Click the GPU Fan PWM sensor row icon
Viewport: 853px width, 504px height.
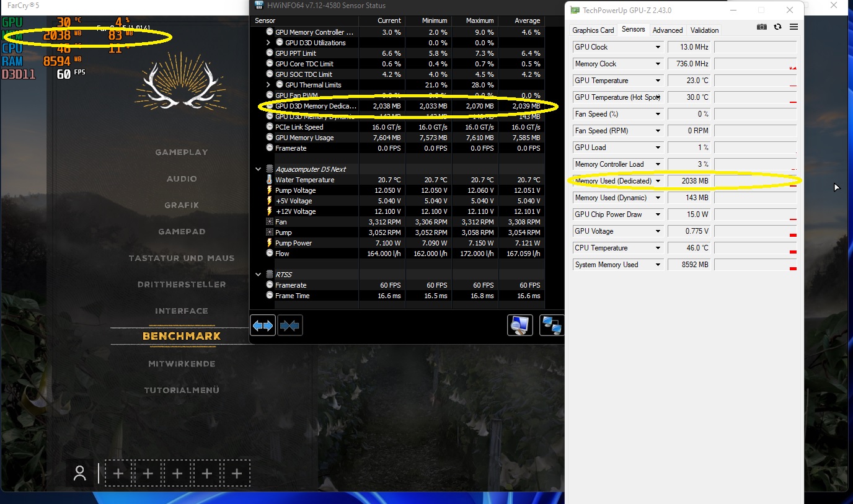click(x=269, y=95)
